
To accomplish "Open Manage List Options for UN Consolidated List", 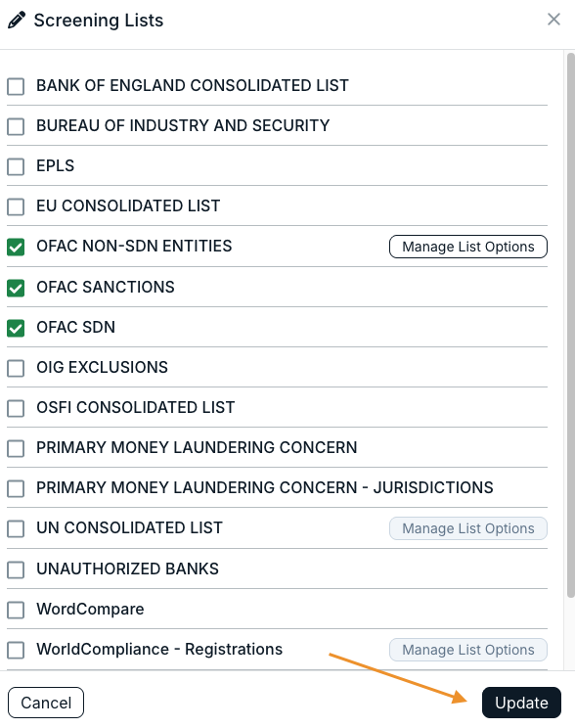I will coord(468,528).
